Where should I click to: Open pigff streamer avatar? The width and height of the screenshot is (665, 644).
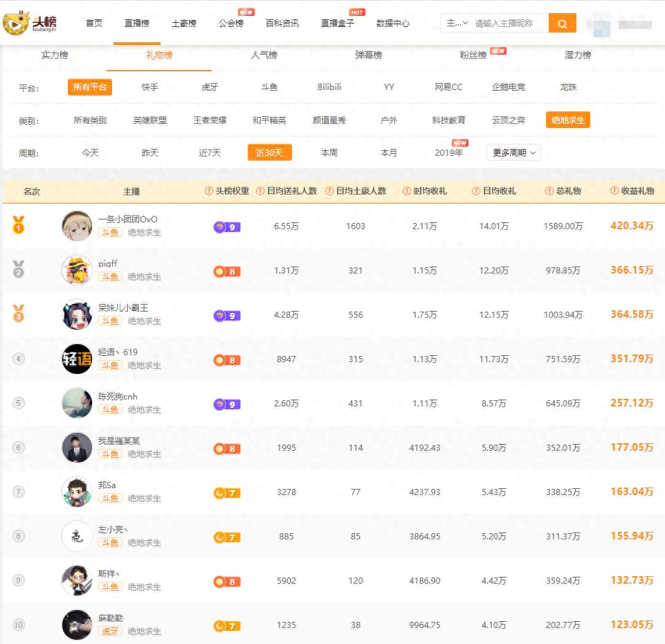(x=77, y=270)
